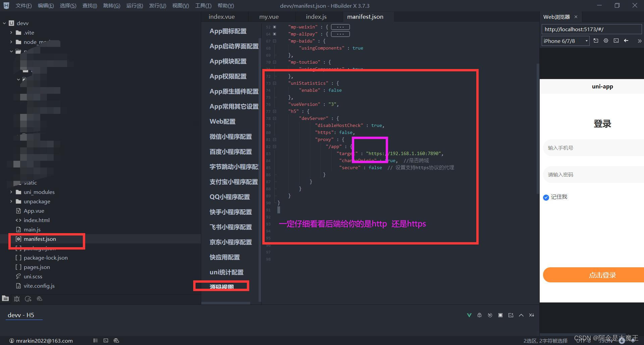
Task: Open the 微信小程序配置 section
Action: coord(231,137)
